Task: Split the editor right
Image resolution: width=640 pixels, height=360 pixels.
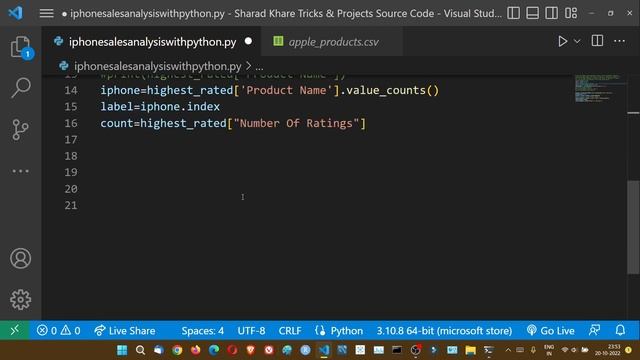Action: pyautogui.click(x=597, y=41)
